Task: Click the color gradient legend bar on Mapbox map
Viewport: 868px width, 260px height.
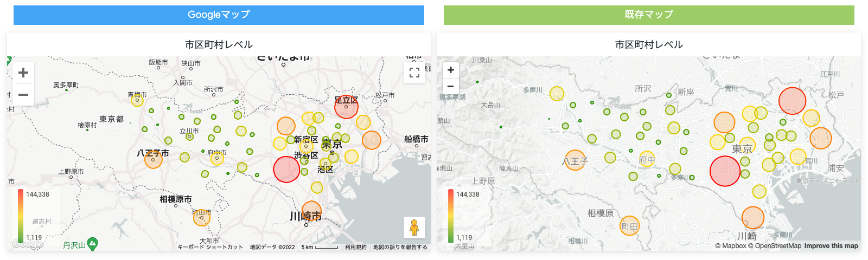Action: pos(451,216)
